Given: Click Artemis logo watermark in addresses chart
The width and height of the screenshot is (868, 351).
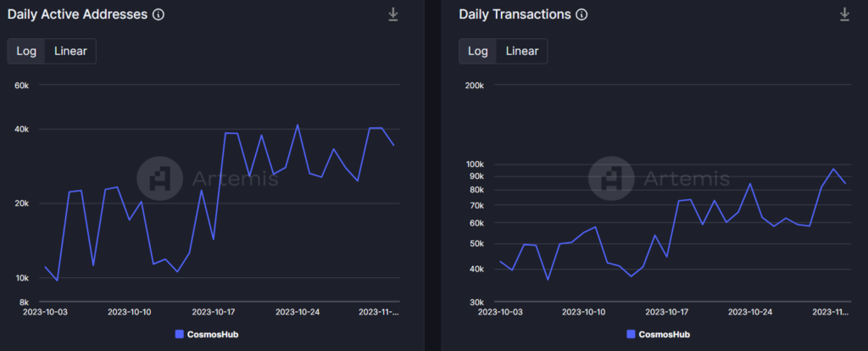Looking at the screenshot, I should pos(161,179).
